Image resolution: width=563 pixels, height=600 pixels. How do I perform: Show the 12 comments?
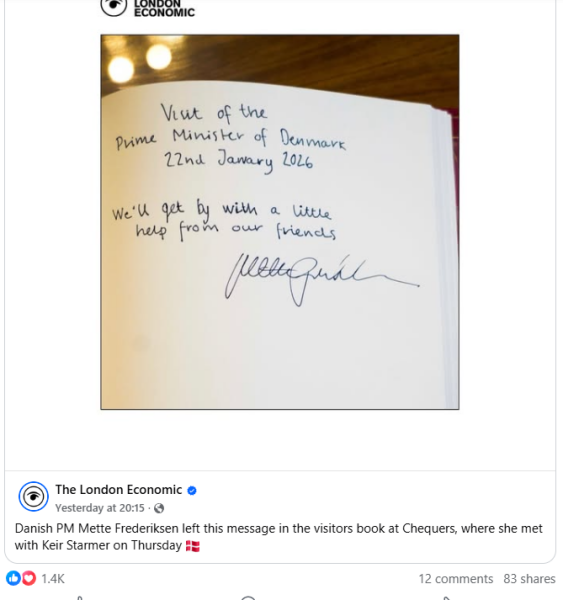click(x=455, y=579)
